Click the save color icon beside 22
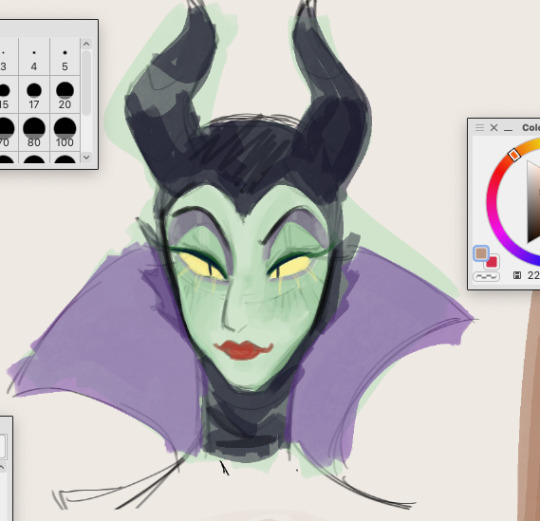Screen dimensions: 540x521 (517, 275)
